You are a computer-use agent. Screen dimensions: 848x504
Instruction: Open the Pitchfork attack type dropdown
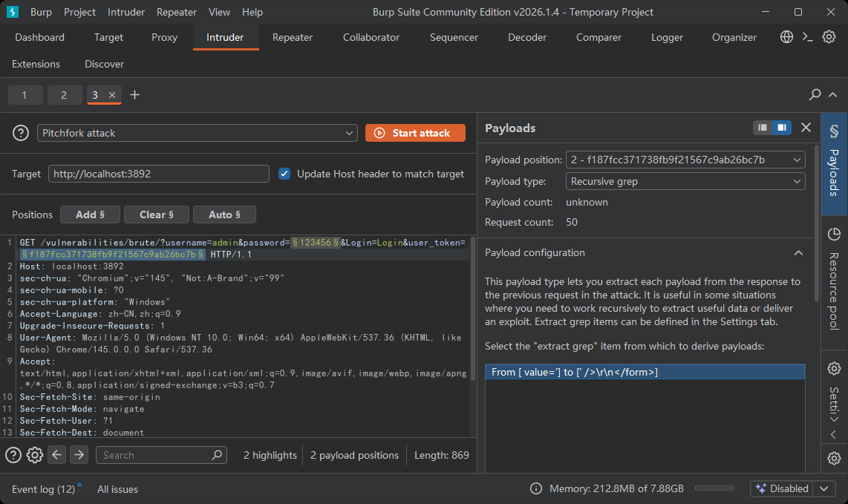point(198,133)
